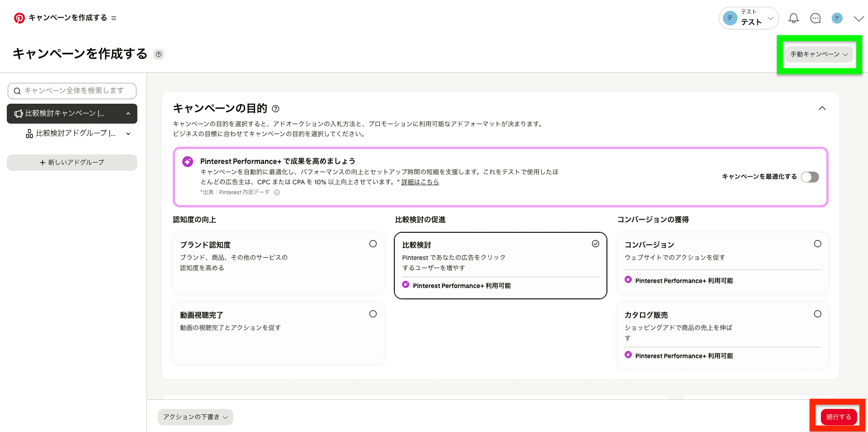Click the キャンペーンの目的 heading text
Viewport: 868px width, 432px height.
coord(220,109)
